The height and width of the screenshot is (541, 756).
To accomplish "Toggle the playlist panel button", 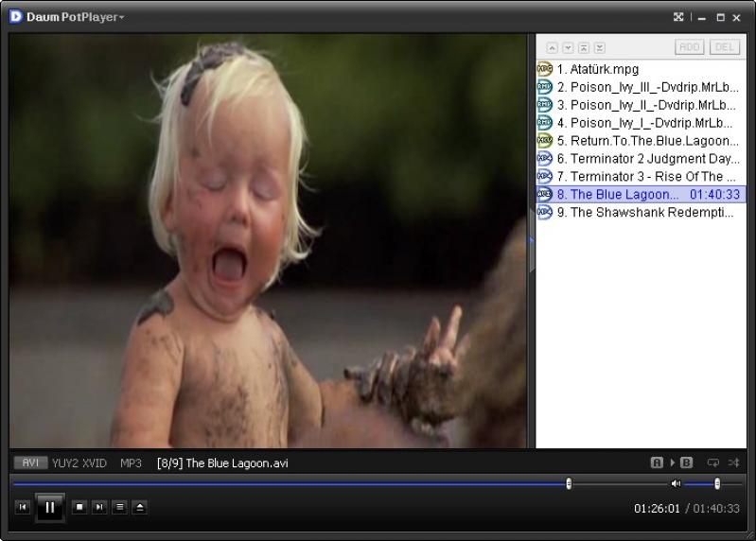I will tap(119, 507).
